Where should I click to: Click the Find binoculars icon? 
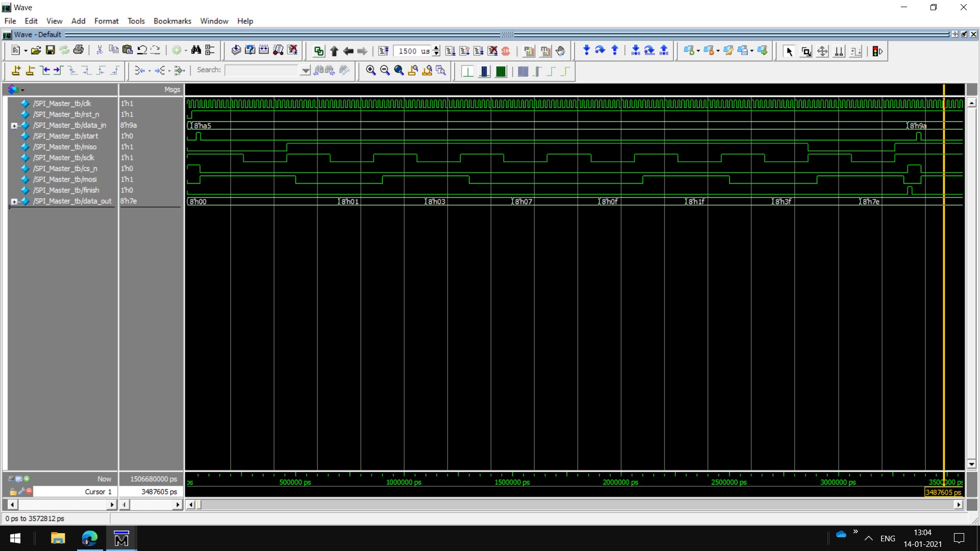pyautogui.click(x=196, y=50)
